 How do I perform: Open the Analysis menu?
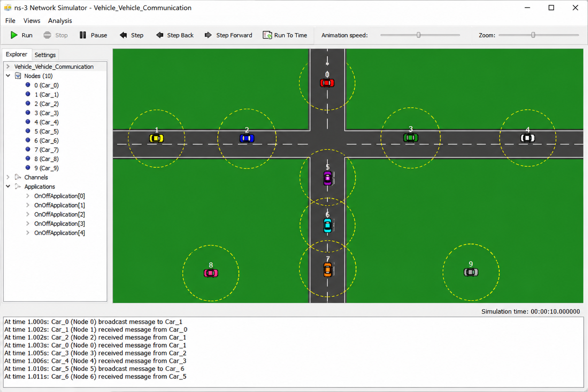60,21
